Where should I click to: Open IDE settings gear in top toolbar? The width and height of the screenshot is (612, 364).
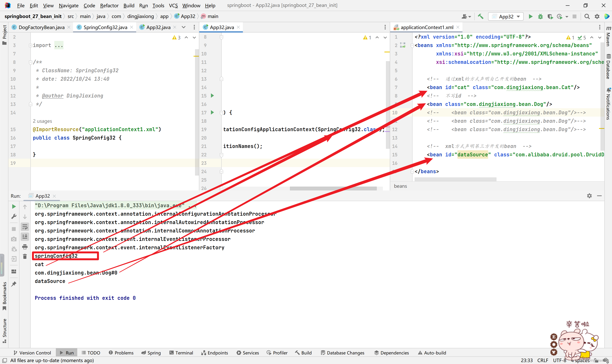(x=597, y=16)
